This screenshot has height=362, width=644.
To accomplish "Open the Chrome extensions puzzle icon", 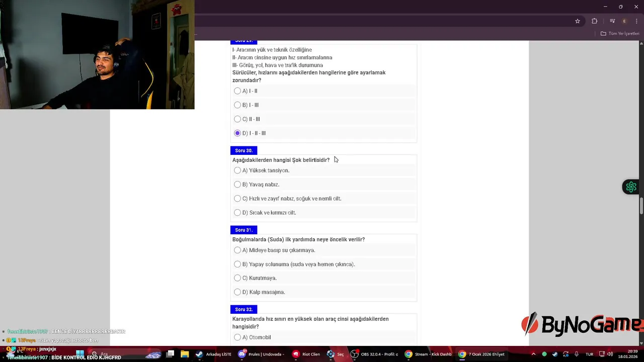I will click(594, 21).
